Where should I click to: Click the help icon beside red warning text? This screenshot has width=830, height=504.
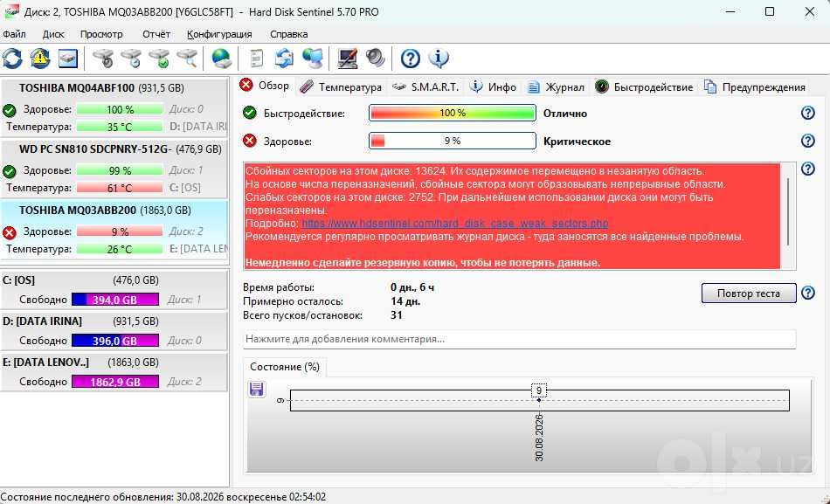tap(808, 169)
